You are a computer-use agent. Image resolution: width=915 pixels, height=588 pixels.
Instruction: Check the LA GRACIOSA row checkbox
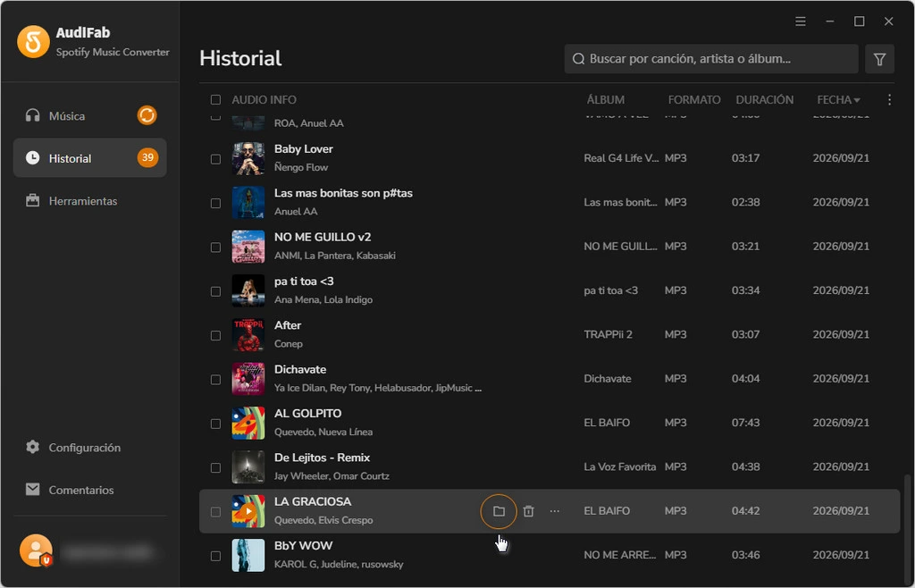point(216,512)
